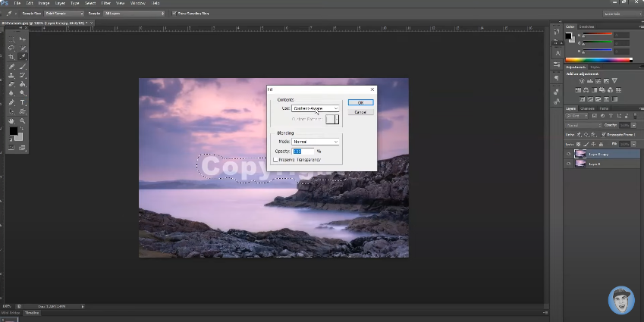Enable Preserve Transparency checkbox
This screenshot has height=322, width=644.
[x=275, y=160]
